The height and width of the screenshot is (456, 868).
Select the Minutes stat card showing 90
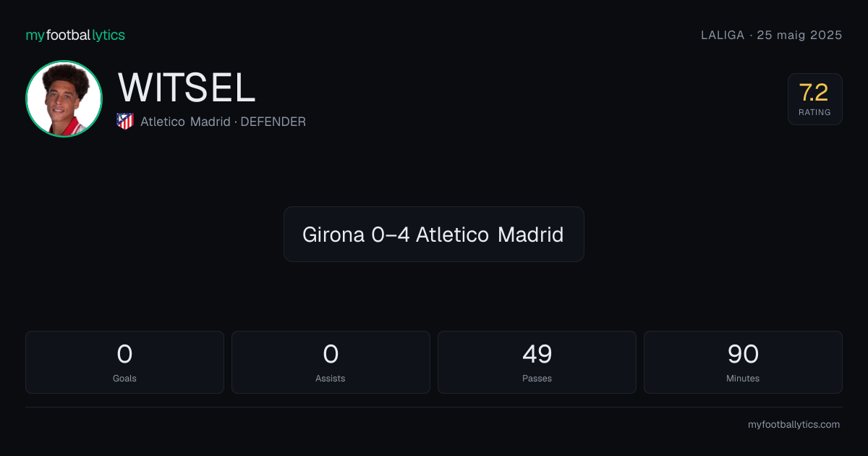tap(743, 362)
